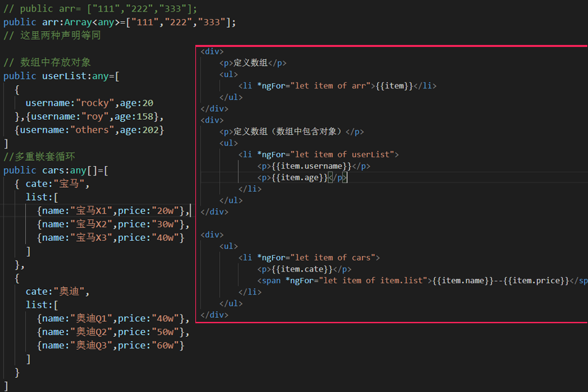This screenshot has height=392, width=588.
Task: Click the li line with ngFor of arr
Action: pos(338,86)
